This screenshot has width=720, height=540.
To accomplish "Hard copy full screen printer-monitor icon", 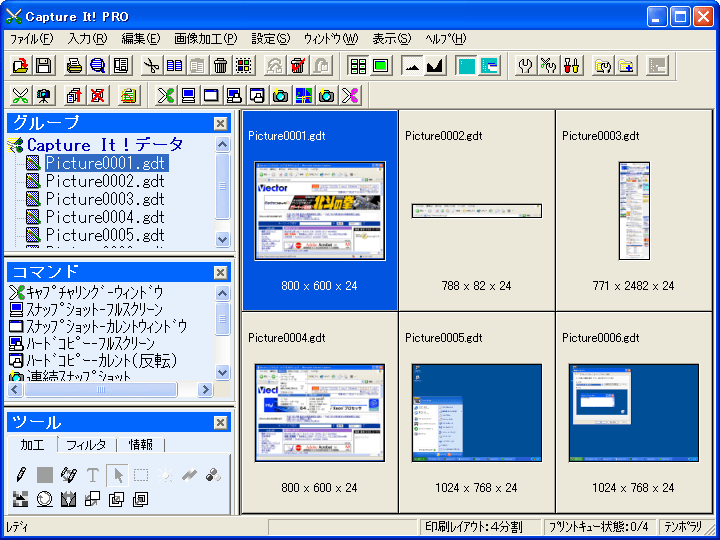I will 234,96.
